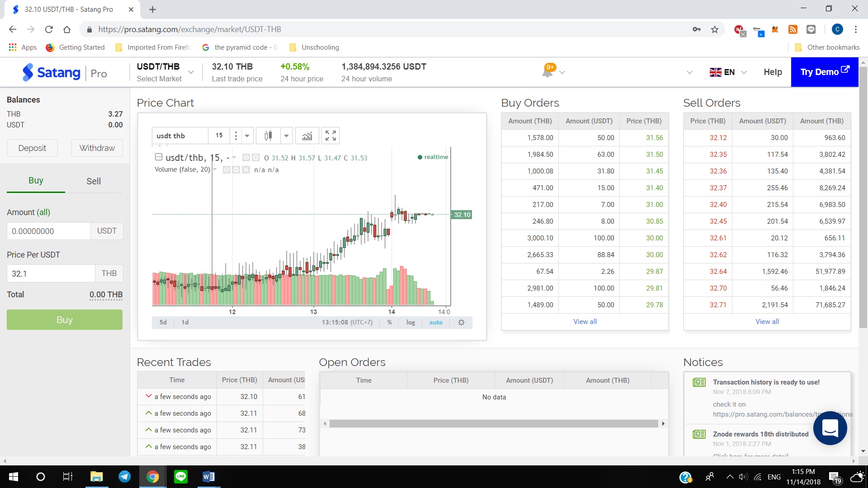
Task: Select candlestick chart style icon
Action: click(268, 136)
